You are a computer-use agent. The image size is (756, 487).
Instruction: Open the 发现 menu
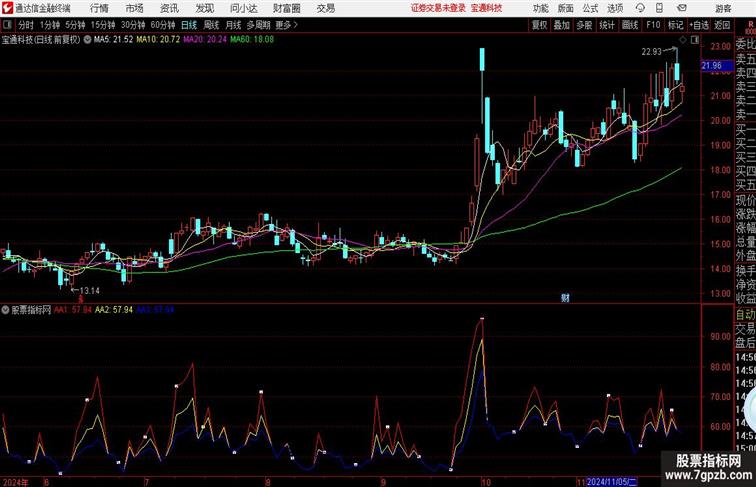(204, 8)
